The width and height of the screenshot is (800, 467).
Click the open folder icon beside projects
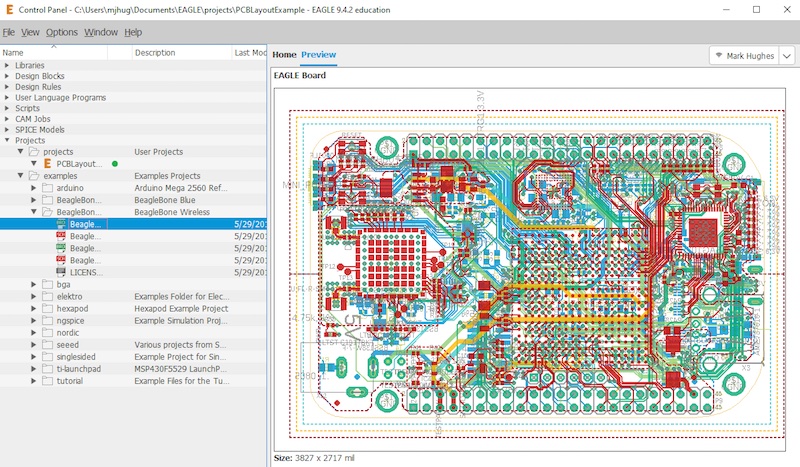tap(34, 152)
